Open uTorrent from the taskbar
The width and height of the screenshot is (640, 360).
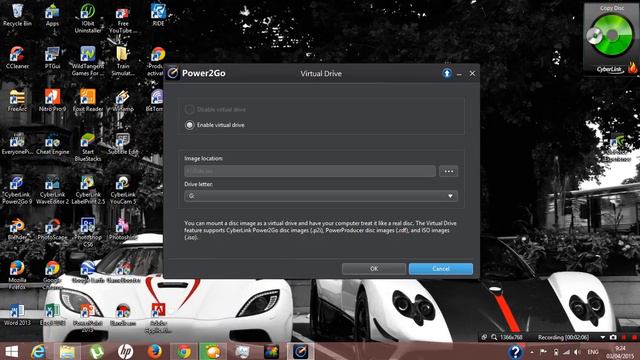96,351
